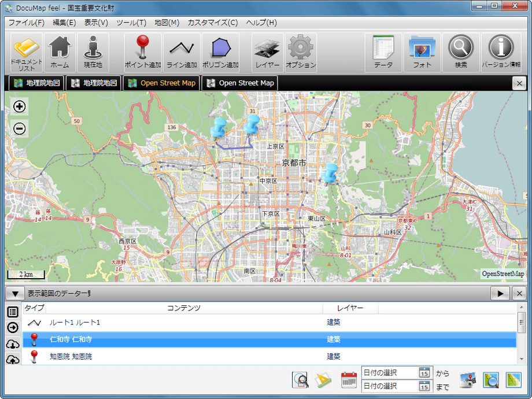Image resolution: width=532 pixels, height=399 pixels.
Task: Select the ポイント追加 add point tool
Action: click(x=142, y=53)
